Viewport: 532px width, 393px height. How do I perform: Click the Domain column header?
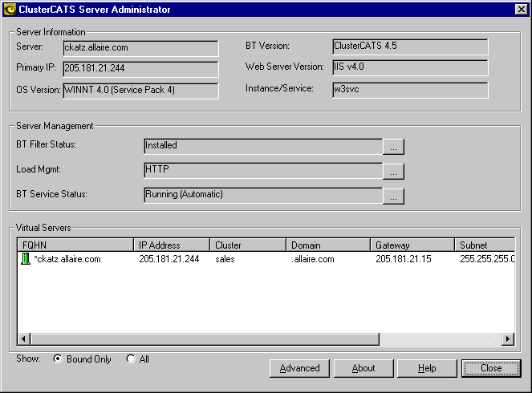[x=327, y=245]
